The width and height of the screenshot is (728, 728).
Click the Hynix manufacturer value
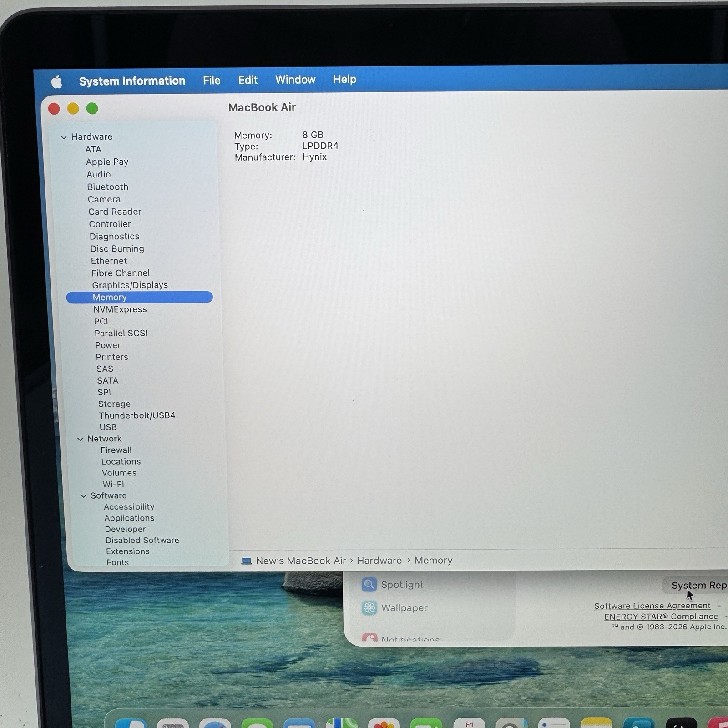click(314, 157)
